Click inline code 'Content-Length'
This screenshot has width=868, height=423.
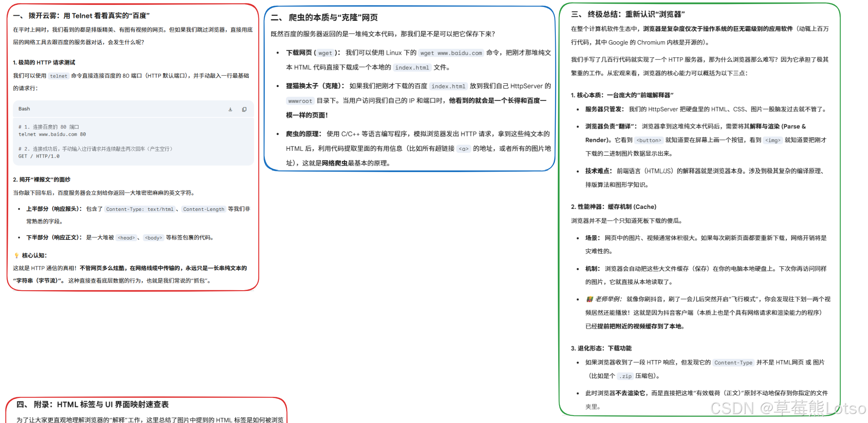204,209
